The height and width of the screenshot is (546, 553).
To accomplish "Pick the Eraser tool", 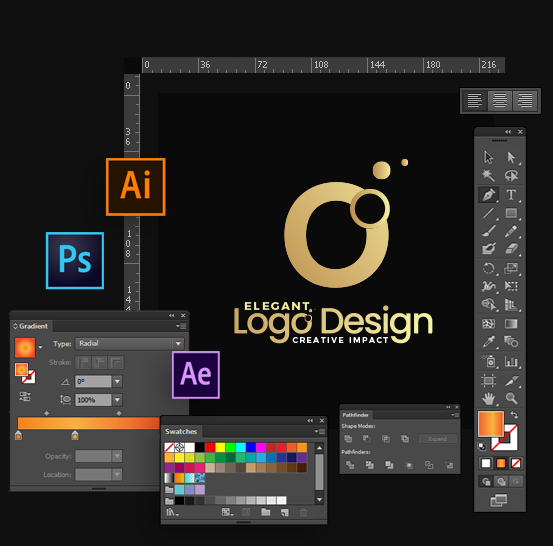I will coord(511,249).
